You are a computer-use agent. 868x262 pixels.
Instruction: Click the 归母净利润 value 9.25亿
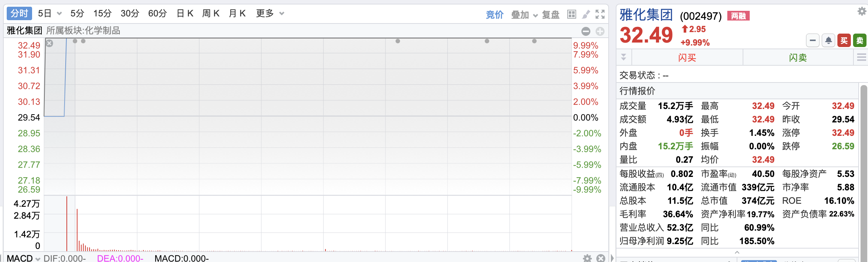click(x=680, y=241)
